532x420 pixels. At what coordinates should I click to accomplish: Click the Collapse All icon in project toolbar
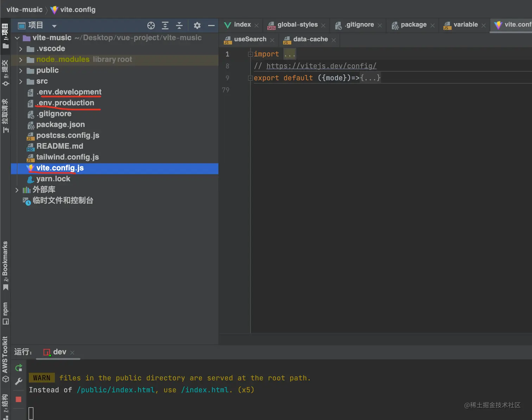179,26
